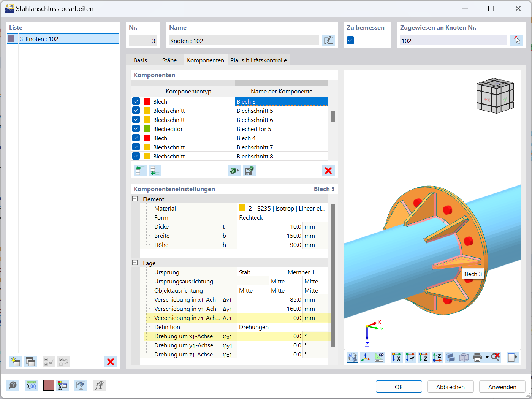Image resolution: width=532 pixels, height=399 pixels.
Task: Delete the selected joint from the Liste panel
Action: pyautogui.click(x=111, y=362)
